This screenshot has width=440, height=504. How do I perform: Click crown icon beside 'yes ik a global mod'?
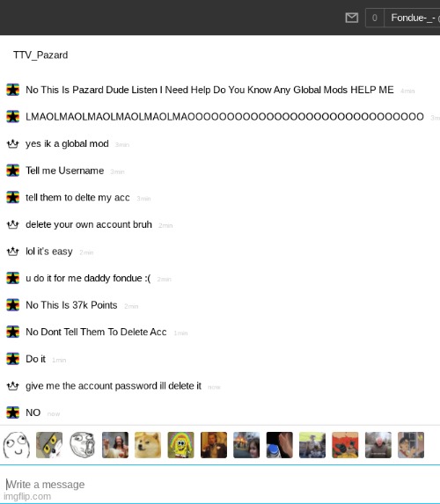tap(13, 143)
